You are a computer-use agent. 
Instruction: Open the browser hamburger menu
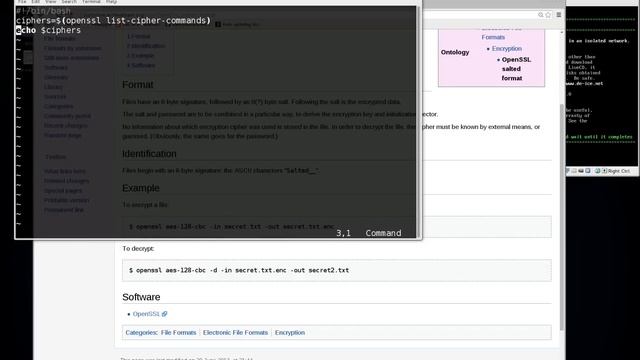[559, 15]
